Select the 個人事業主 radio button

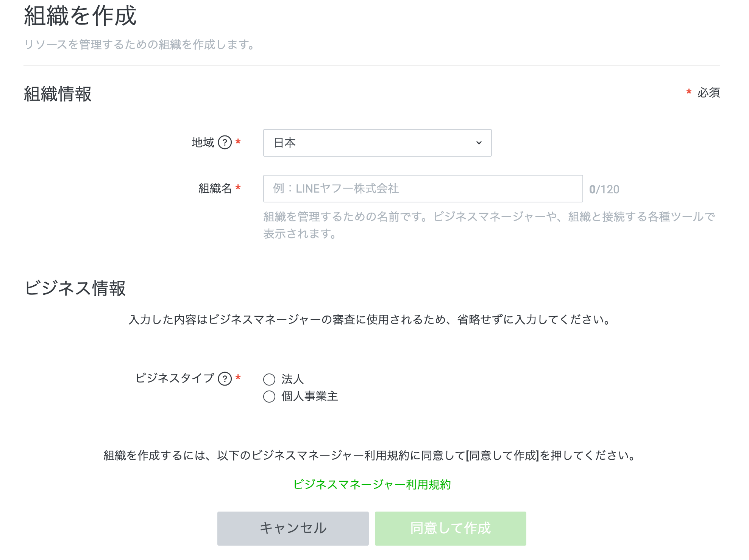[269, 397]
